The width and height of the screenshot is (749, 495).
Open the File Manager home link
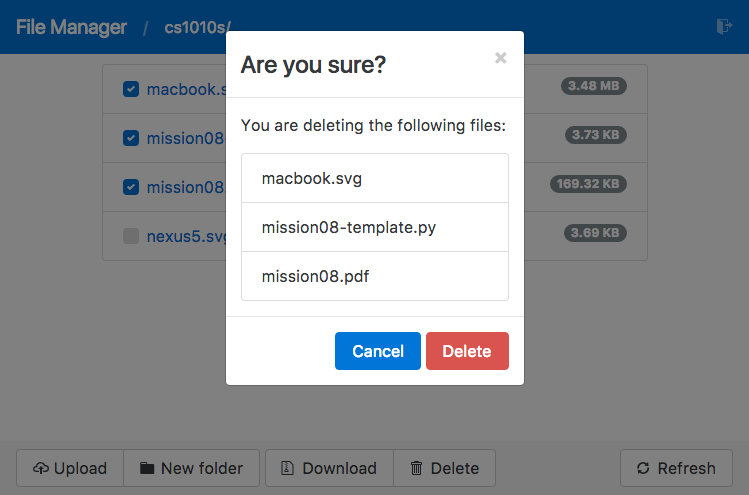pyautogui.click(x=71, y=27)
